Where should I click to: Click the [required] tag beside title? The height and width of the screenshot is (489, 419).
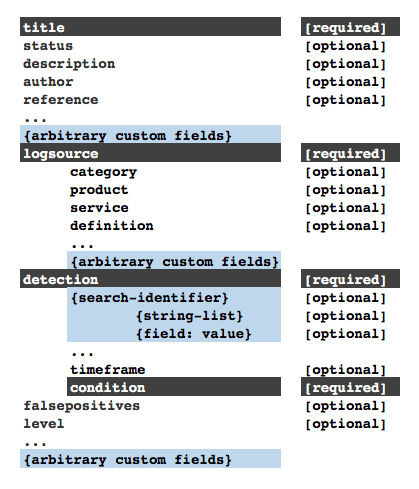pyautogui.click(x=350, y=27)
